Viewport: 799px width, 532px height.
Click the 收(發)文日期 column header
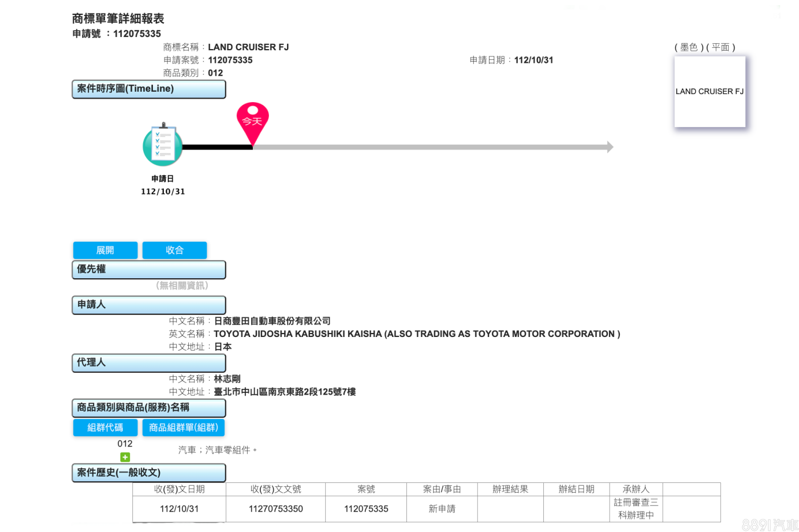179,489
